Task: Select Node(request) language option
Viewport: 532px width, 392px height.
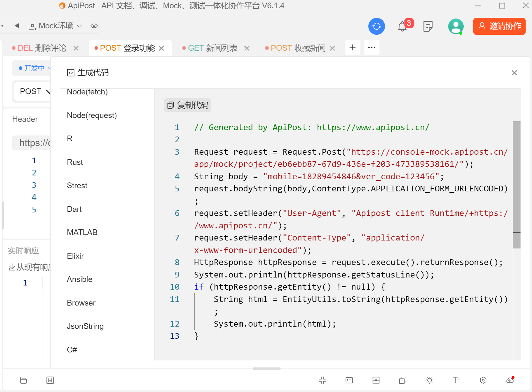Action: click(92, 115)
